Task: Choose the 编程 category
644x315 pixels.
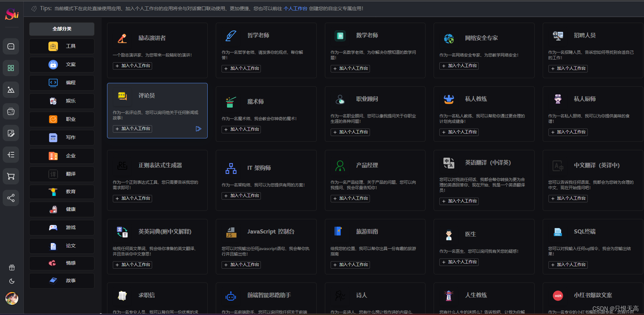Action: coord(62,83)
